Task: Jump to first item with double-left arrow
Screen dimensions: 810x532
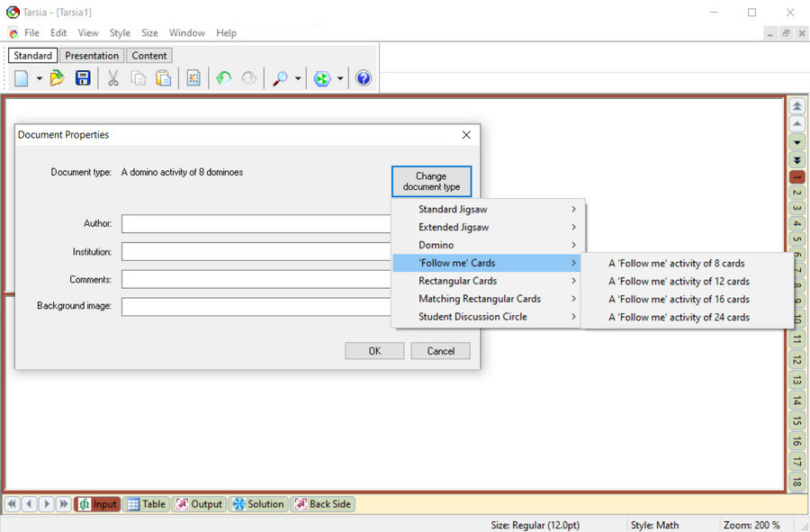Action: pos(12,504)
